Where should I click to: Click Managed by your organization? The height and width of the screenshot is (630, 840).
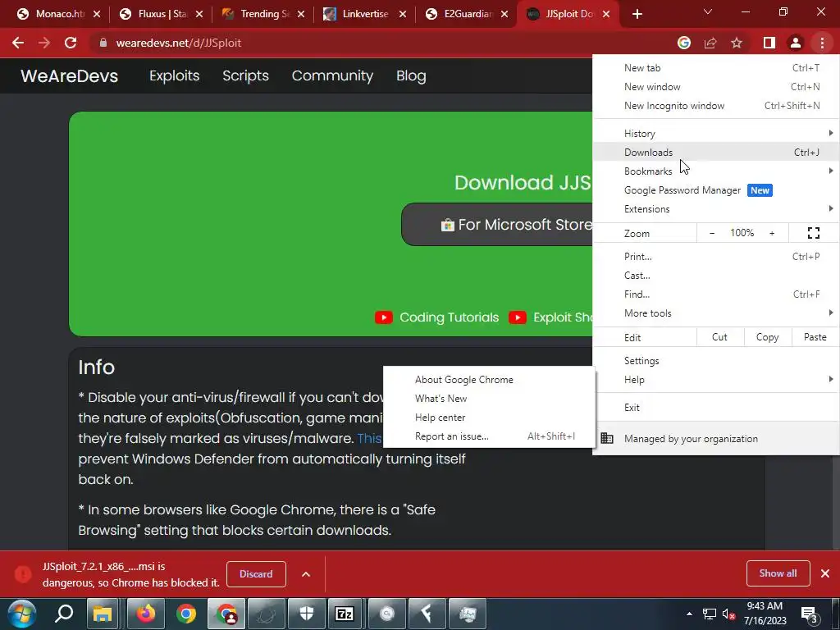coord(716,439)
